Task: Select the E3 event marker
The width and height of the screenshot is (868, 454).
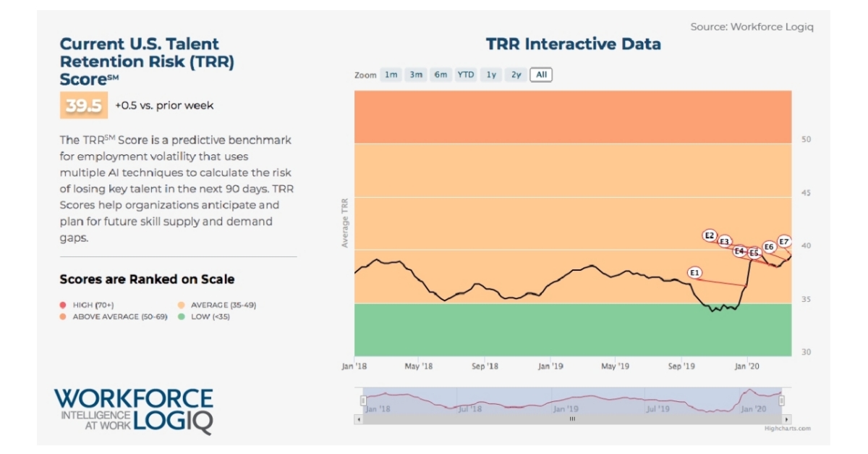Action: [x=725, y=242]
